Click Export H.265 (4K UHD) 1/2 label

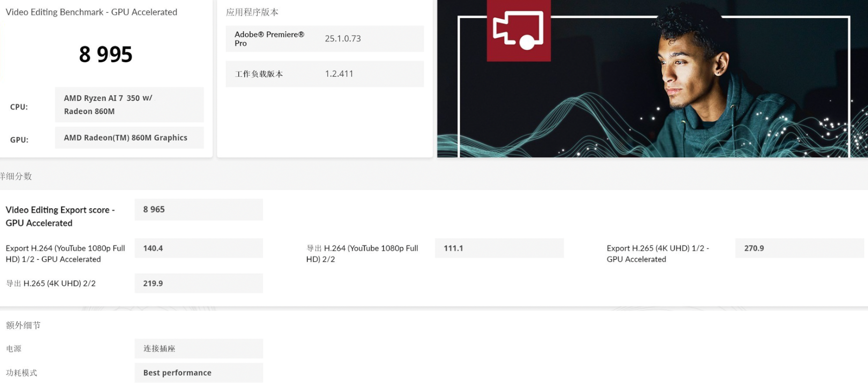tap(658, 253)
